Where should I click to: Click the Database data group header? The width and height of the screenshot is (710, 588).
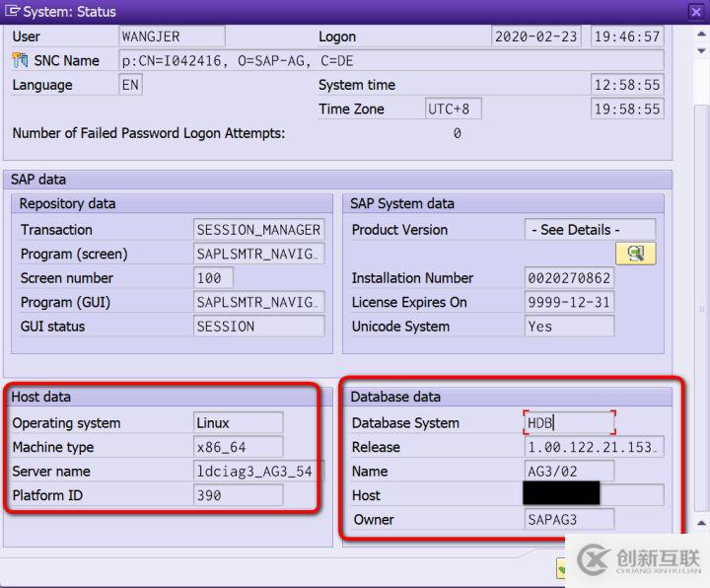[x=508, y=397]
